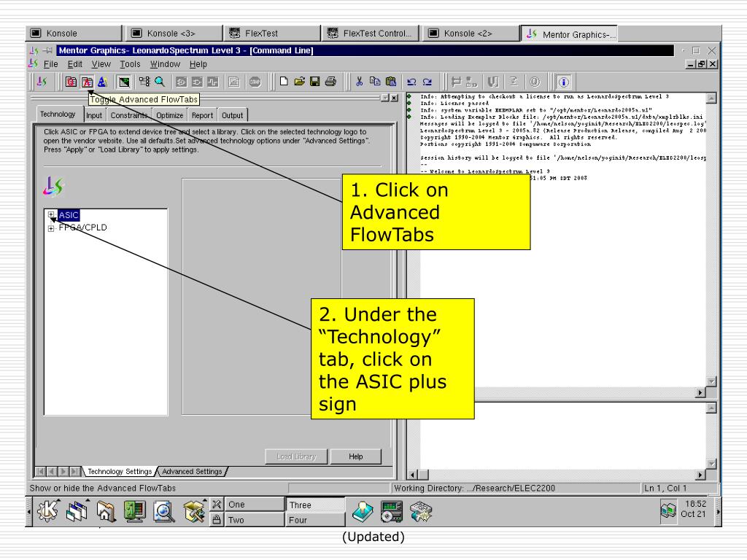Select the Advanced Settings bottom tab

[x=192, y=472]
